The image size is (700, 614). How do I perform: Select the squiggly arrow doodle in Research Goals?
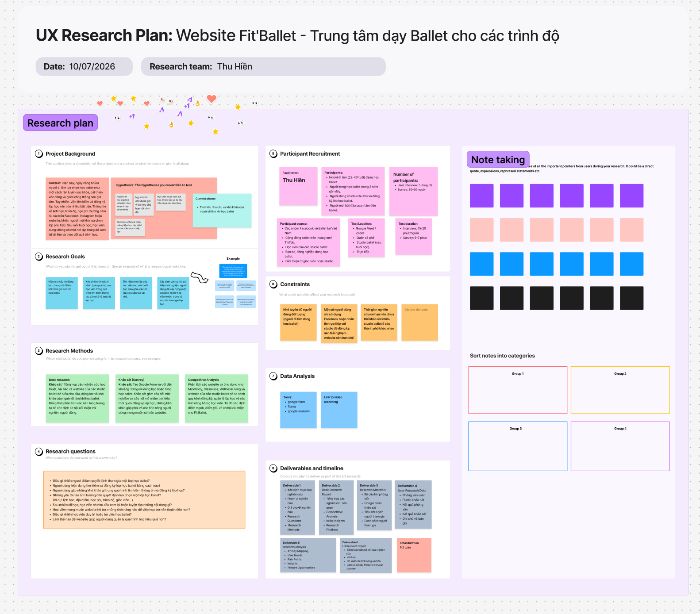[200, 277]
